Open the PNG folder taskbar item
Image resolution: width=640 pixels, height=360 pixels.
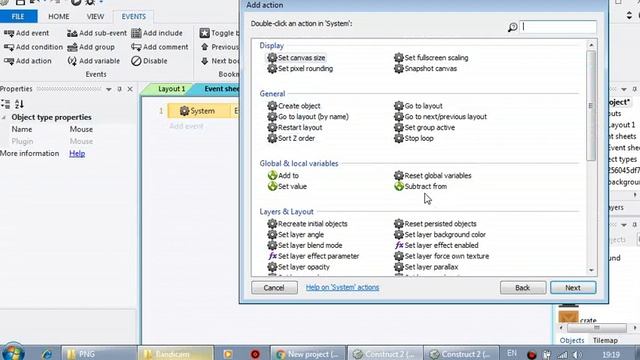click(x=99, y=354)
